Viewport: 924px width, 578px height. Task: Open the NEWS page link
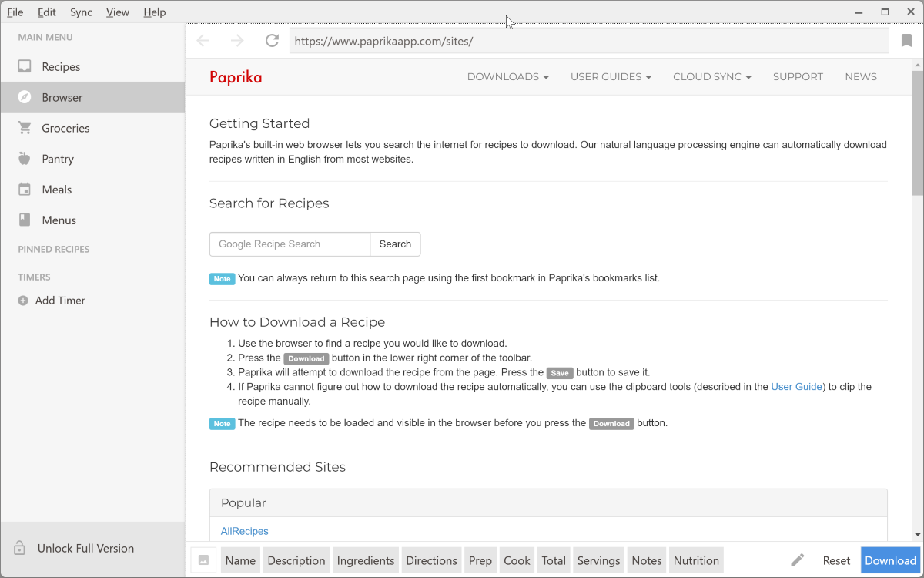click(x=861, y=76)
